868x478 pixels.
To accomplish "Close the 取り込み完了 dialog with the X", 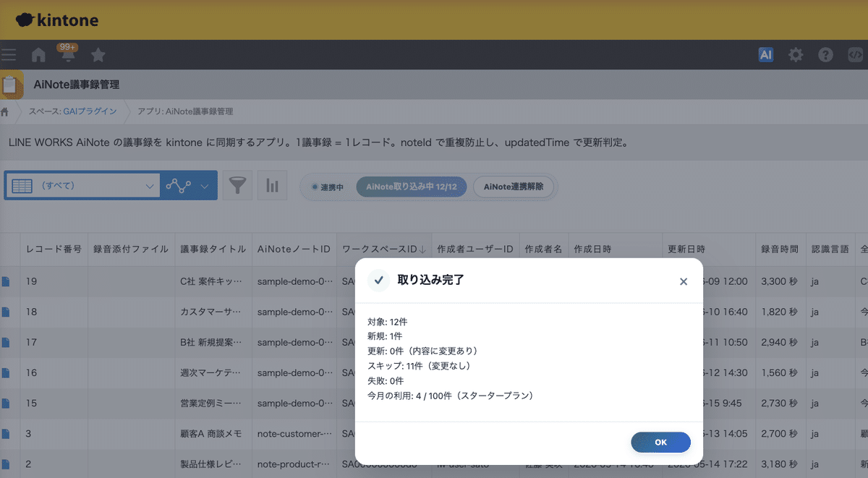I will 684,281.
